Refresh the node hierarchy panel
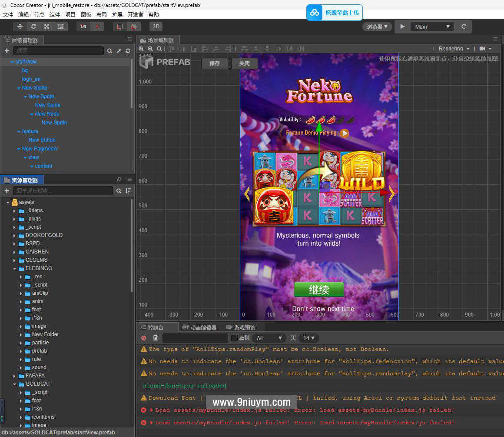Screen dimensions: 504x437 (x=128, y=51)
